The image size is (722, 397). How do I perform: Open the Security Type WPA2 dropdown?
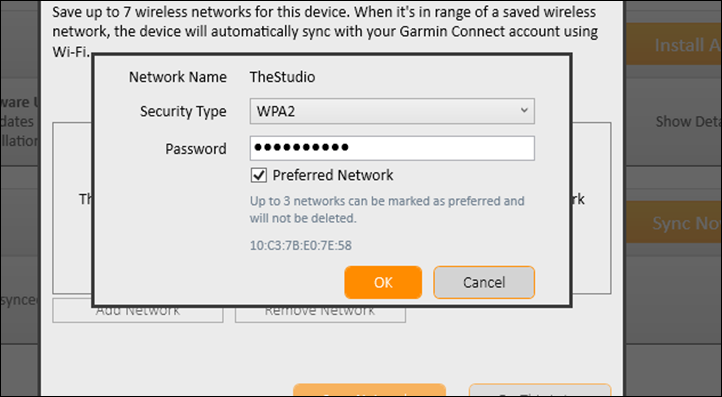click(392, 111)
